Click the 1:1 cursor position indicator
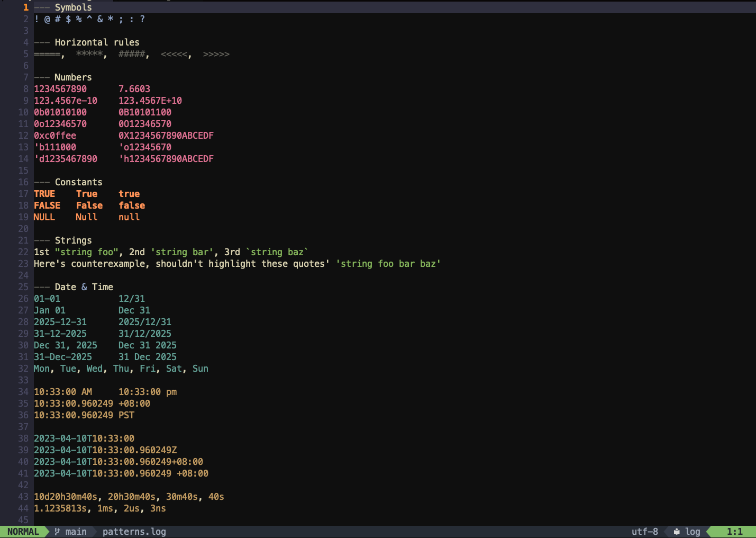This screenshot has height=538, width=756. [735, 532]
